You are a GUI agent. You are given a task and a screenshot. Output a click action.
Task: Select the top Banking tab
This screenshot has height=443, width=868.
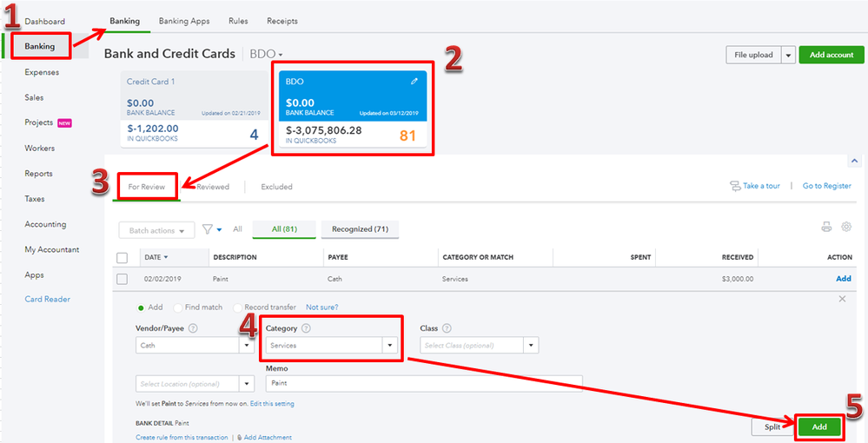pos(124,21)
